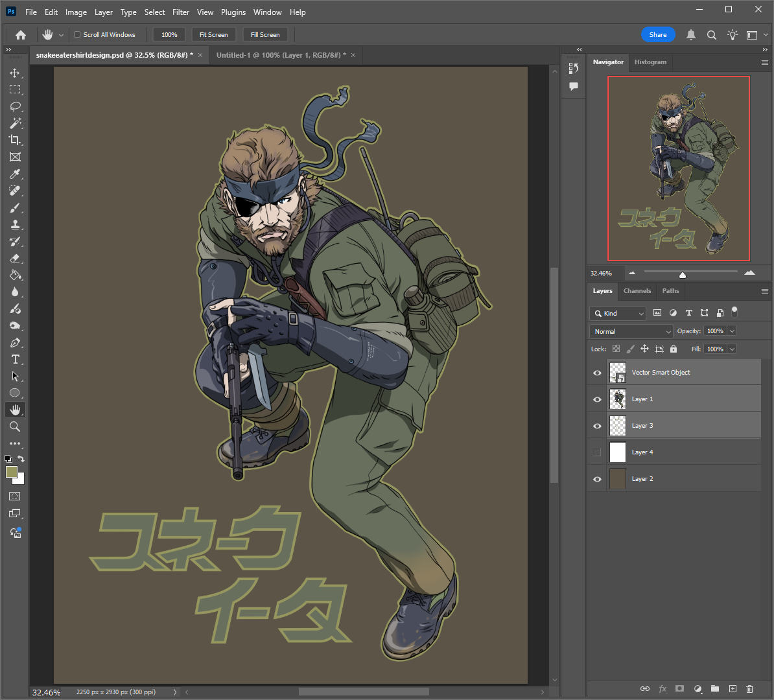774x700 pixels.
Task: Click the Fit Screen button
Action: click(213, 35)
